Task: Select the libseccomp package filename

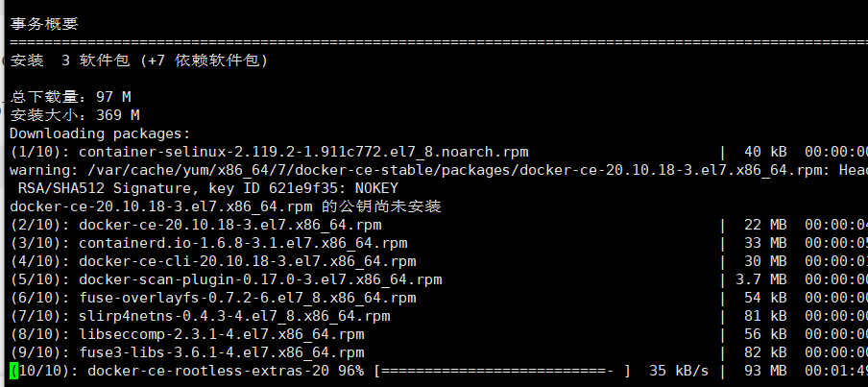Action: pyautogui.click(x=222, y=334)
